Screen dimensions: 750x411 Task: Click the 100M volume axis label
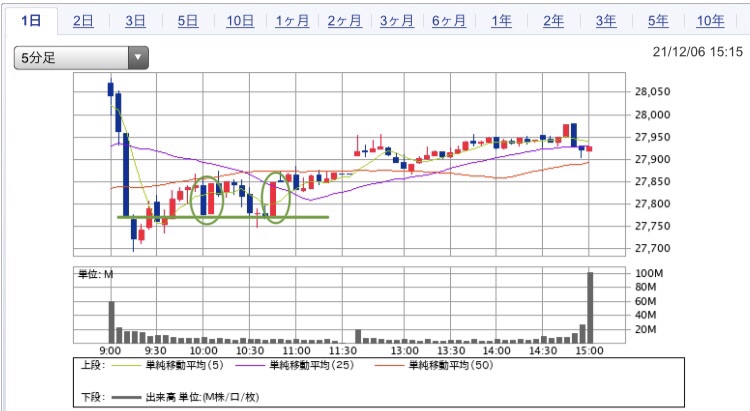(649, 273)
